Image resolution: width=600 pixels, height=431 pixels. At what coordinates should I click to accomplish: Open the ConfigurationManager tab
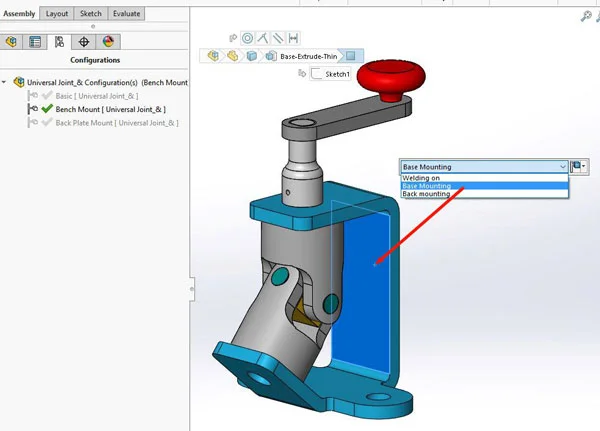pyautogui.click(x=59, y=41)
